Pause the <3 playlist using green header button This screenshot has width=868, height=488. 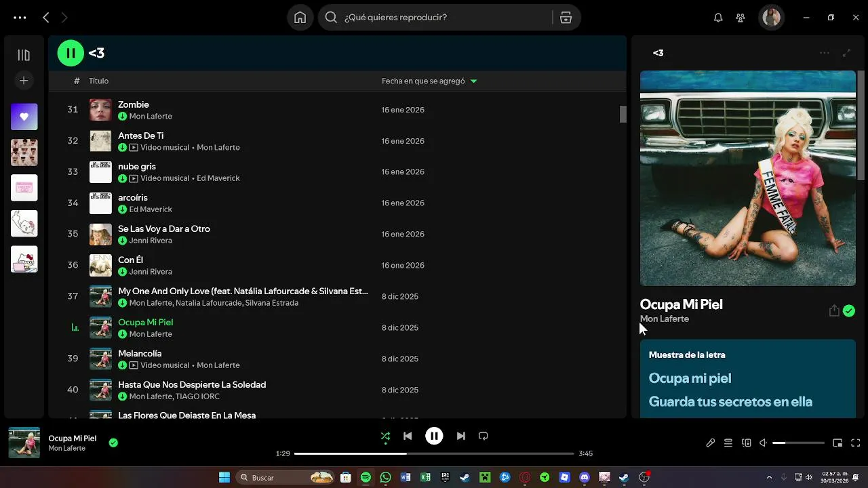71,53
